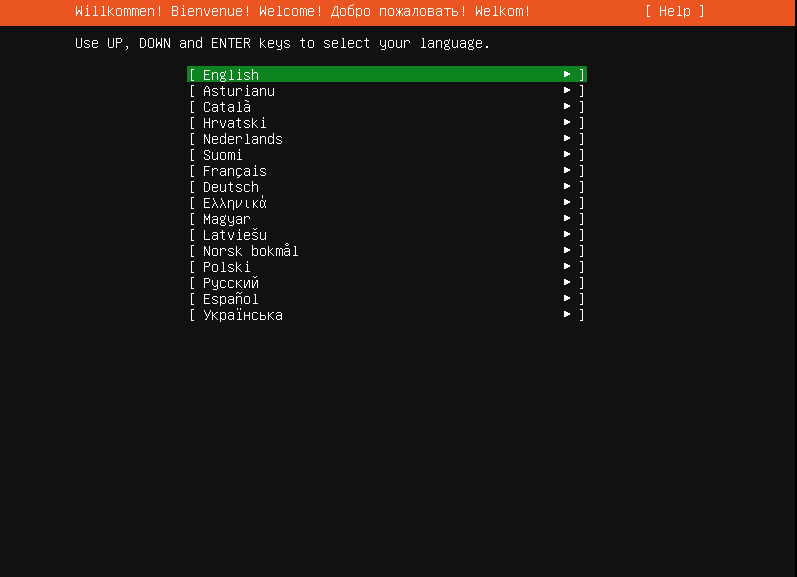Click the arrow on the Nederlands row

pyautogui.click(x=567, y=138)
